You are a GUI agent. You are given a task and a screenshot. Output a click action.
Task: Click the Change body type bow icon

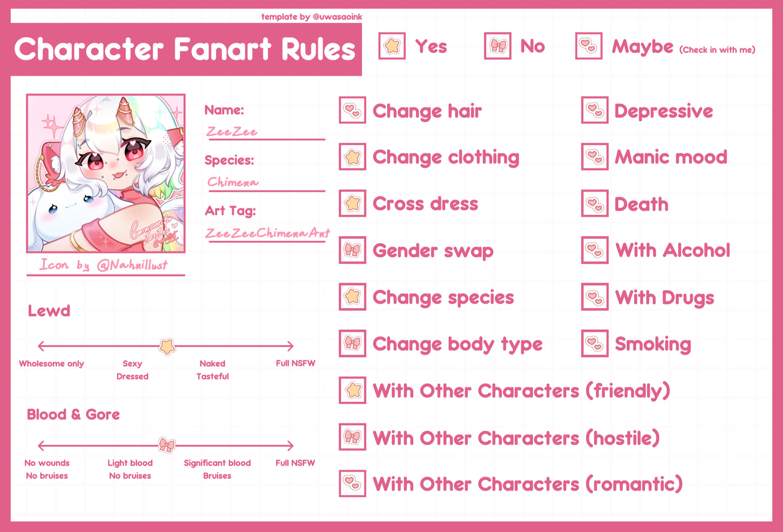(x=352, y=343)
